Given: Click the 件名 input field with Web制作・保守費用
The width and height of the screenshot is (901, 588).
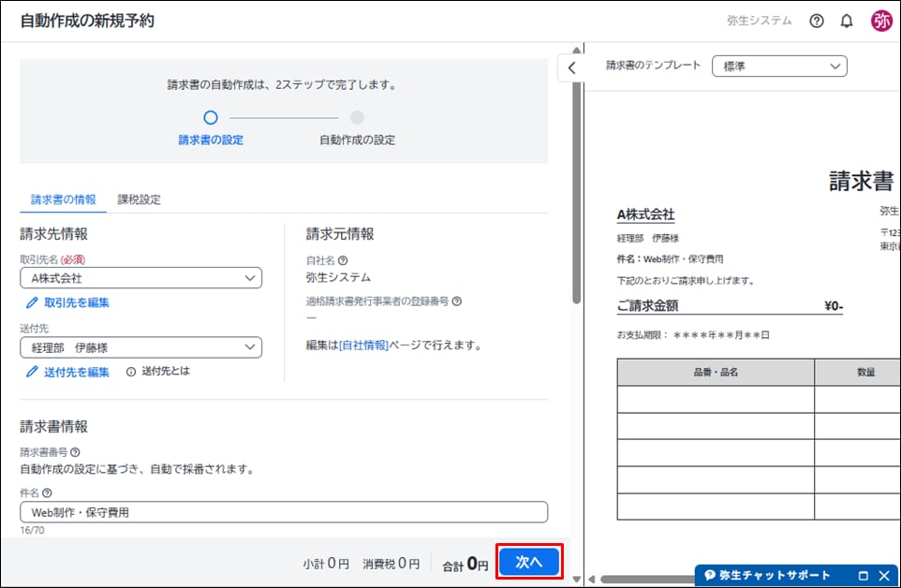Looking at the screenshot, I should click(283, 512).
